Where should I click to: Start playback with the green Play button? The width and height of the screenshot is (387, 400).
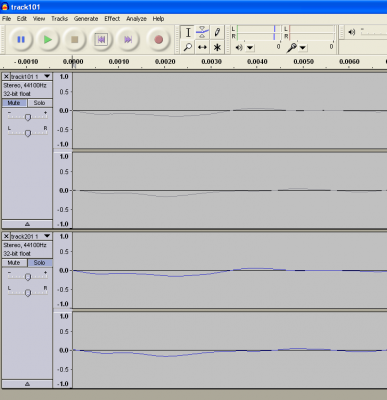(48, 40)
